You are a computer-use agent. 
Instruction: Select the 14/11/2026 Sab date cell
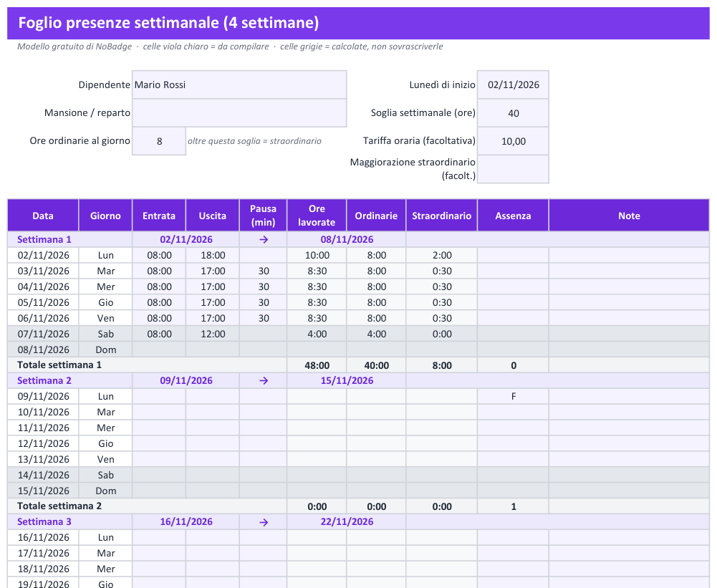(x=43, y=475)
